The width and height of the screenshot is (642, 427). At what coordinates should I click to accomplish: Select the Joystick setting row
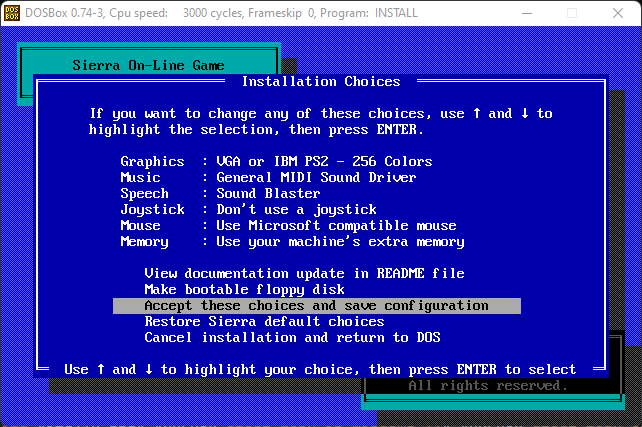click(x=248, y=209)
